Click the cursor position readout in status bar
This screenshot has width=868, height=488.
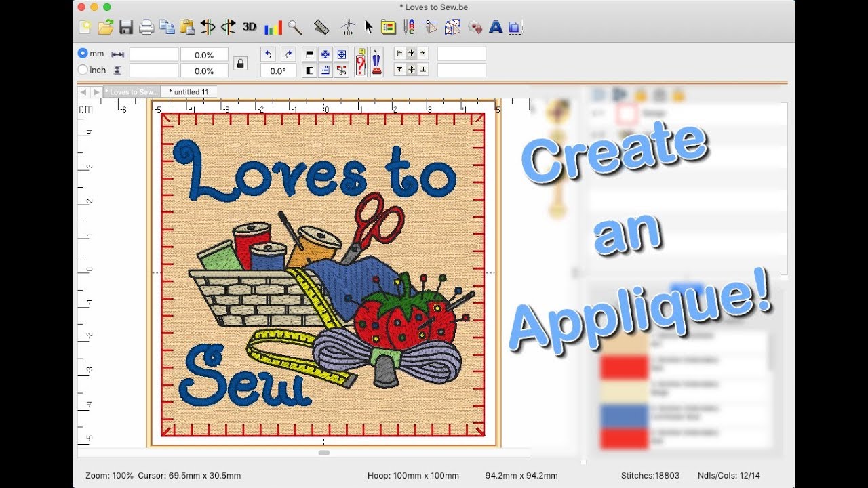tap(189, 475)
